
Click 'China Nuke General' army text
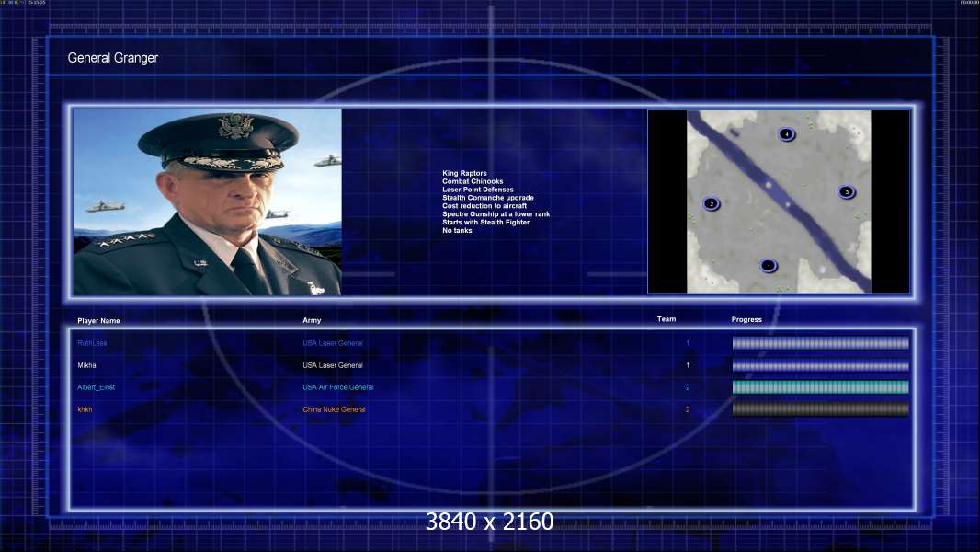pos(334,409)
